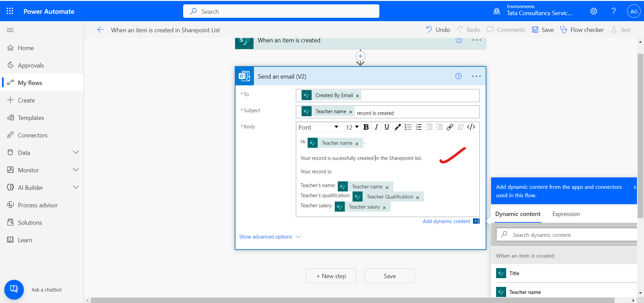This screenshot has width=644, height=303.
Task: Toggle underline formatting in body editor
Action: [x=387, y=127]
